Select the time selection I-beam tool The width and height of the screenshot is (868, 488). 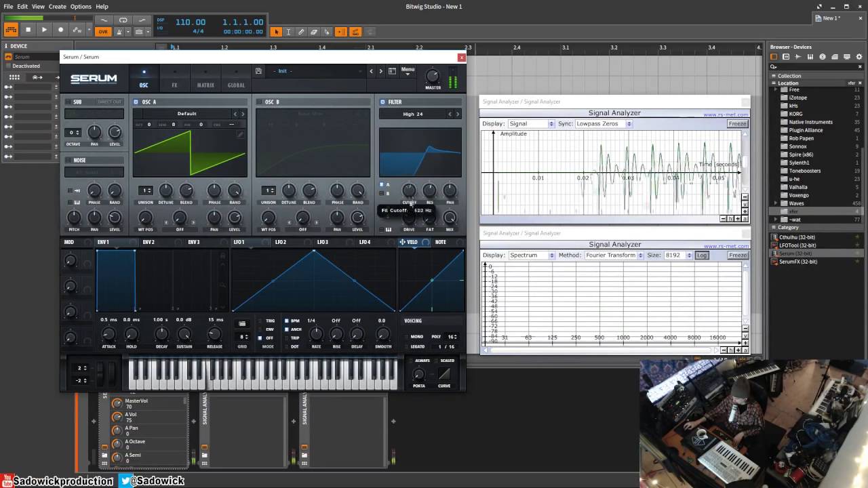coord(288,32)
